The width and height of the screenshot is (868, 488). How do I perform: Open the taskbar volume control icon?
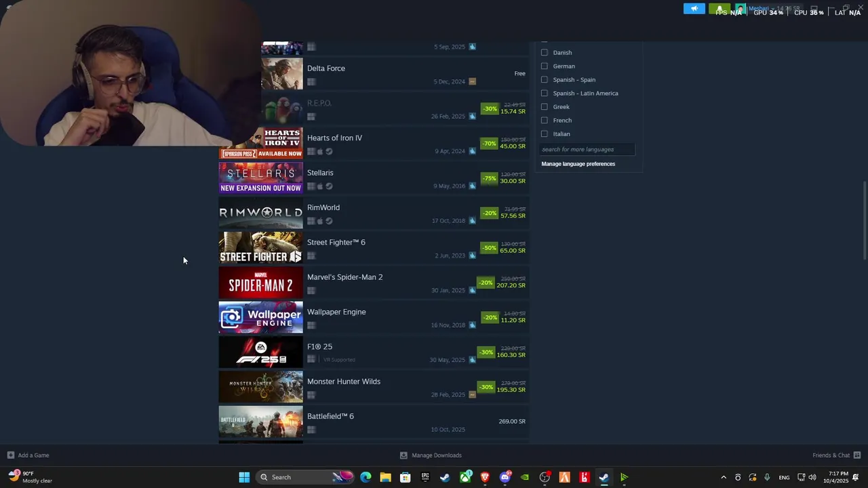click(812, 477)
